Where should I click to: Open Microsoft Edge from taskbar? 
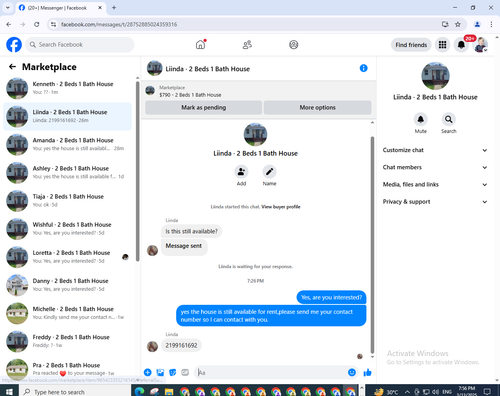coord(139,392)
